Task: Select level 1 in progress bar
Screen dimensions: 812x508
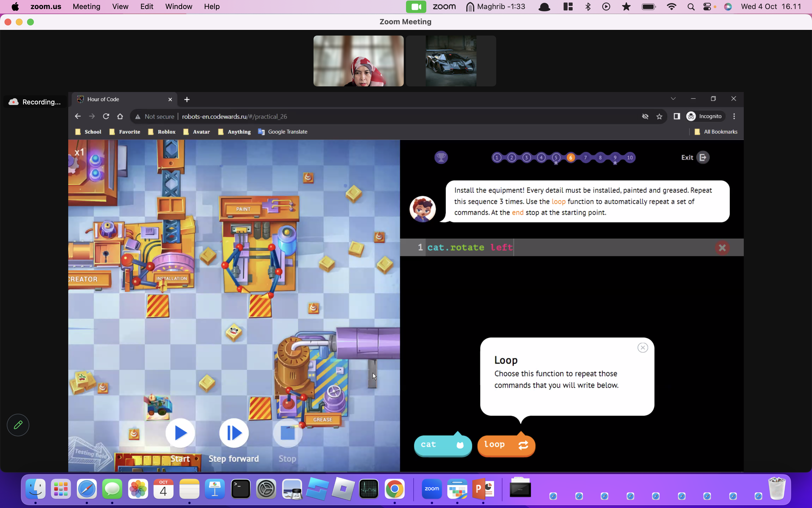Action: [497, 157]
